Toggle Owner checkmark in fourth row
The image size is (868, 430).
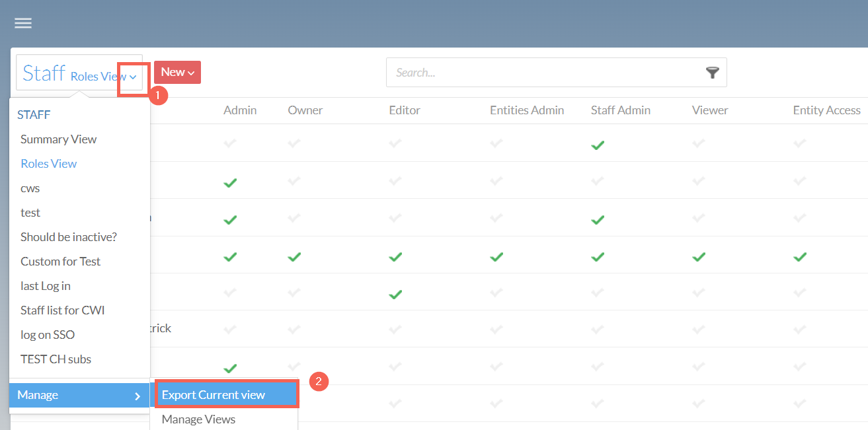pos(294,257)
